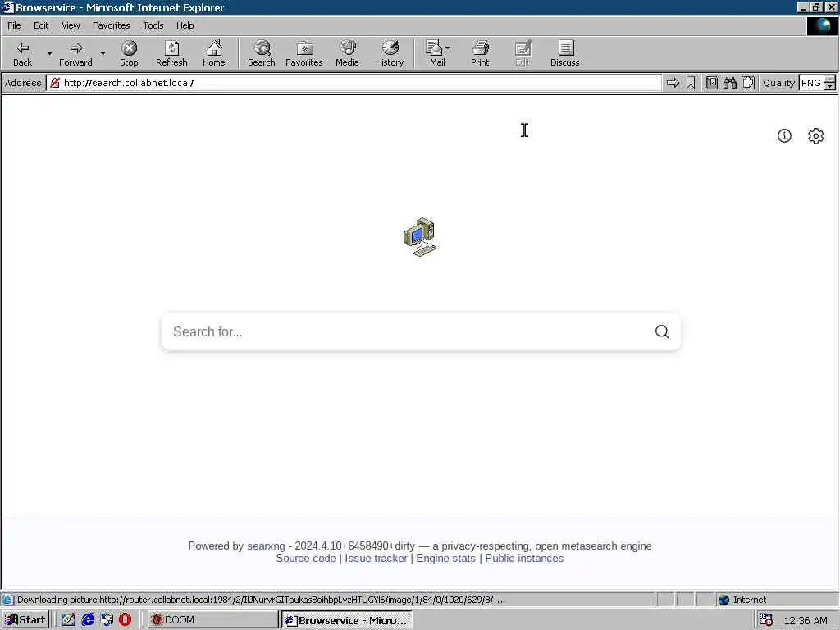Go to the Home page icon
840x630 pixels.
[214, 53]
